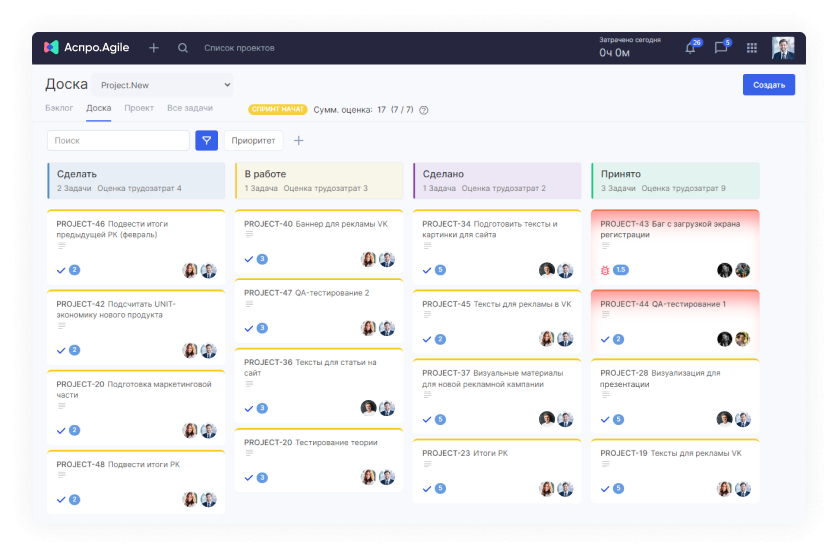Open search via magnifier icon in header
The image size is (838, 556).
(183, 48)
